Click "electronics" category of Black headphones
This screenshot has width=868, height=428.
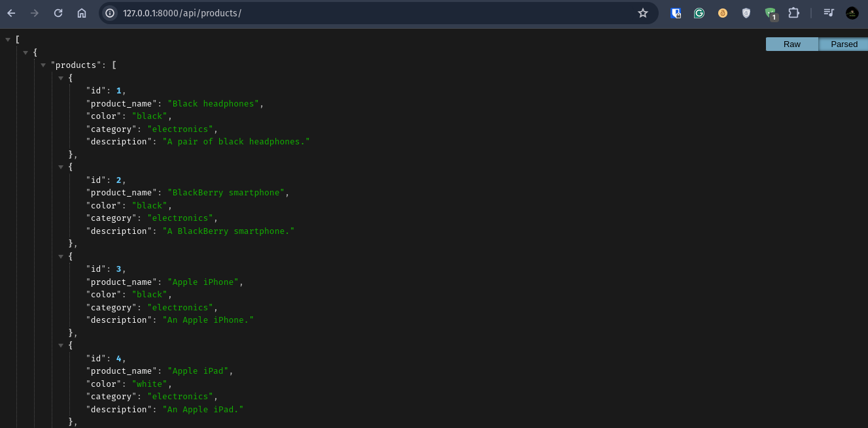180,129
